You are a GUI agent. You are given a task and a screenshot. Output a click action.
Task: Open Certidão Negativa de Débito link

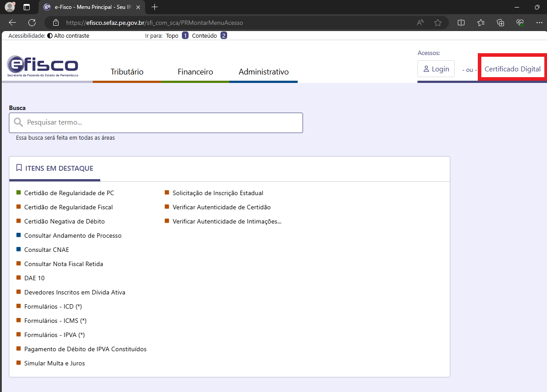(64, 221)
